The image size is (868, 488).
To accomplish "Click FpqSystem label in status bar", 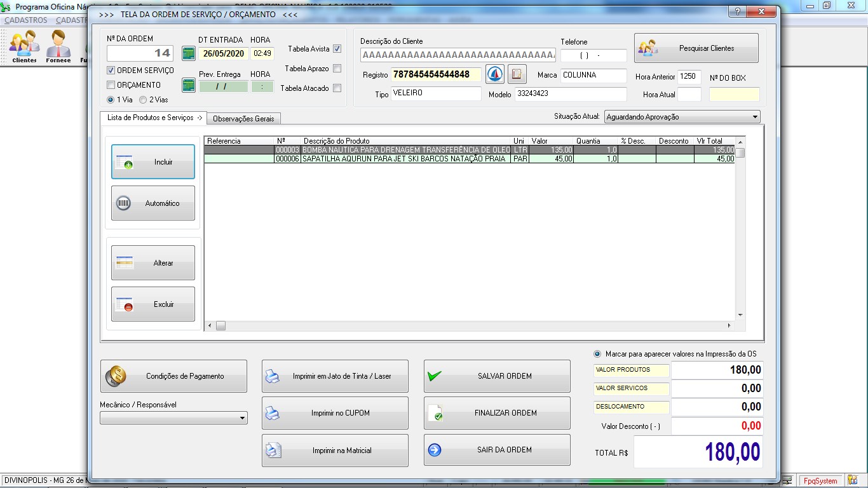I will coord(820,481).
